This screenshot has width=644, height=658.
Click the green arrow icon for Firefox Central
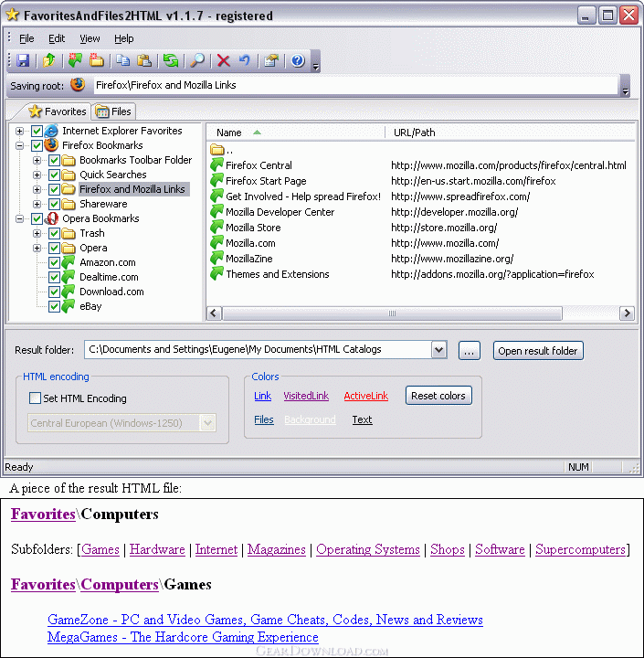216,164
